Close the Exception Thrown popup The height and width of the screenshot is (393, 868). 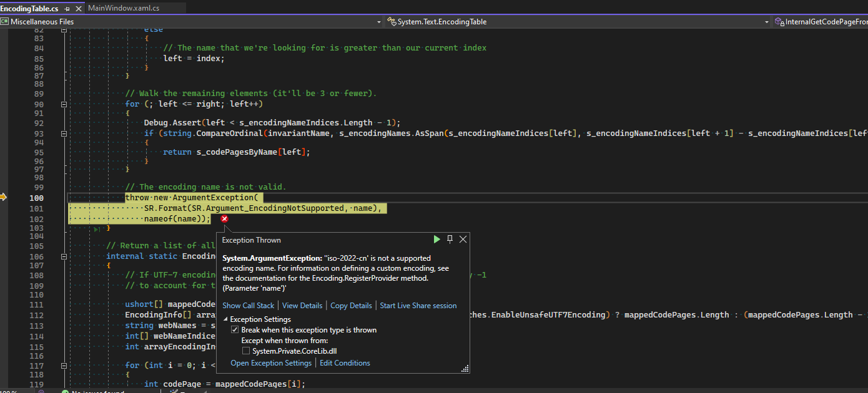463,240
